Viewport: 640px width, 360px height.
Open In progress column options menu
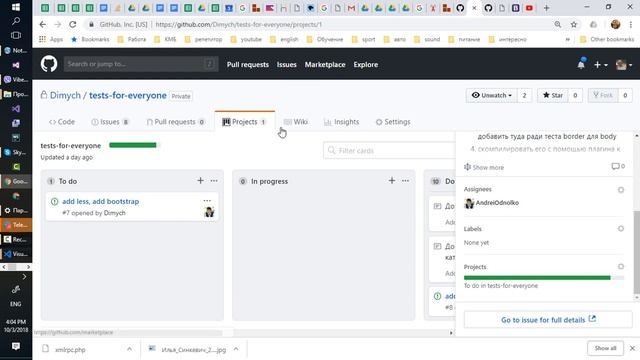[405, 180]
